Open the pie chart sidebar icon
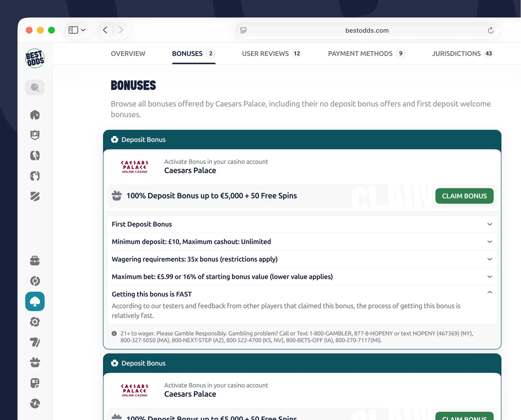Viewport: 521px width, 420px height. coord(35,403)
